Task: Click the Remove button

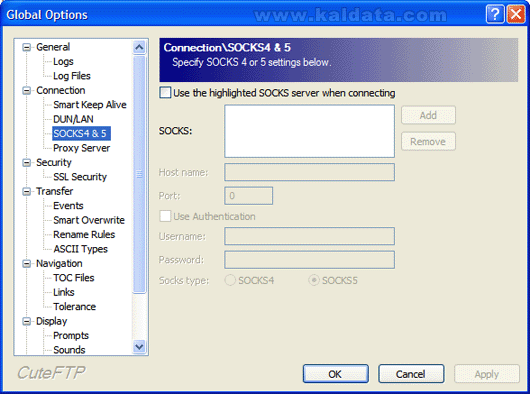Action: pos(428,141)
